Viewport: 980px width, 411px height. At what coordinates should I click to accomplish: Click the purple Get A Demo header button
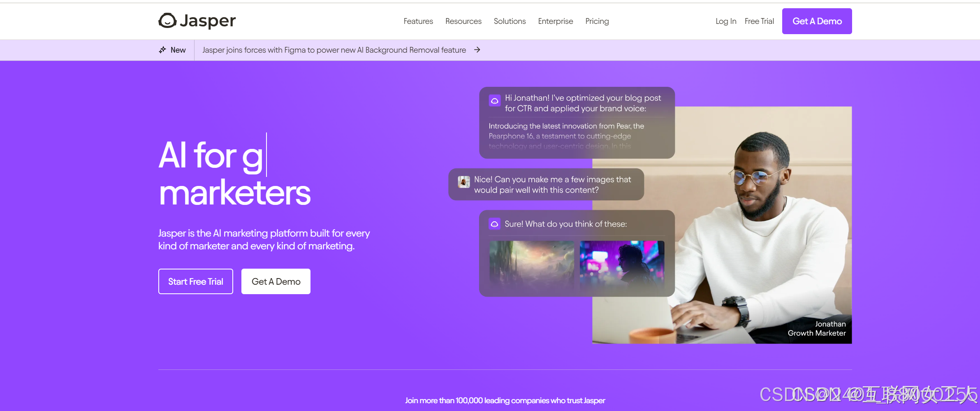[x=817, y=21]
